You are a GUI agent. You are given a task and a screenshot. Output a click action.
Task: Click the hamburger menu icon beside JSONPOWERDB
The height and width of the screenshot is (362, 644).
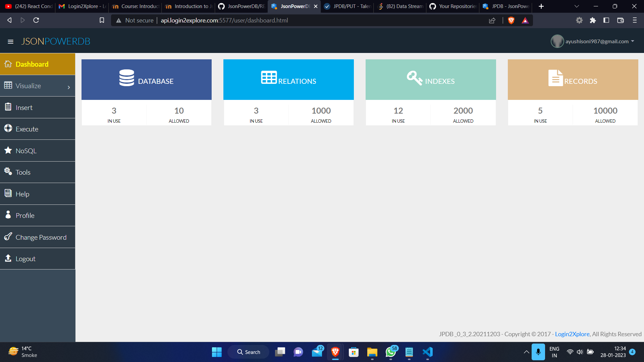pos(10,42)
